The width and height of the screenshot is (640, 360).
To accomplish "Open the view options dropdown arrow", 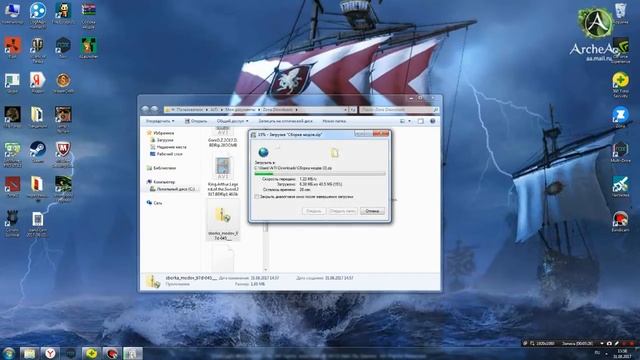I will click(x=409, y=121).
